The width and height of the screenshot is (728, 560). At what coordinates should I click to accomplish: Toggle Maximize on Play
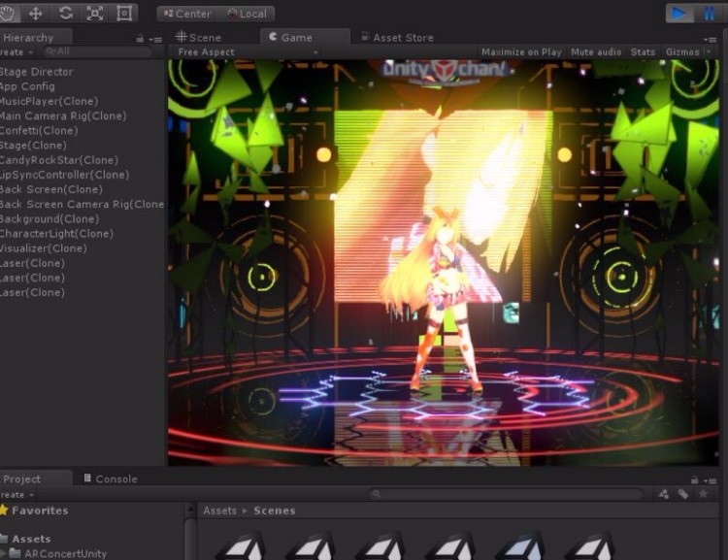(x=521, y=52)
